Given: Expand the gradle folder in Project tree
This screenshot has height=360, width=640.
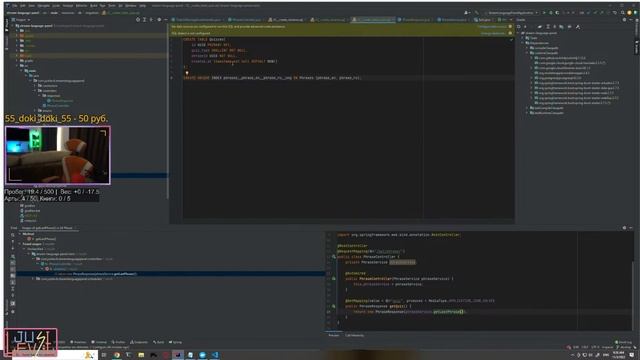Looking at the screenshot, I should pyautogui.click(x=17, y=60).
